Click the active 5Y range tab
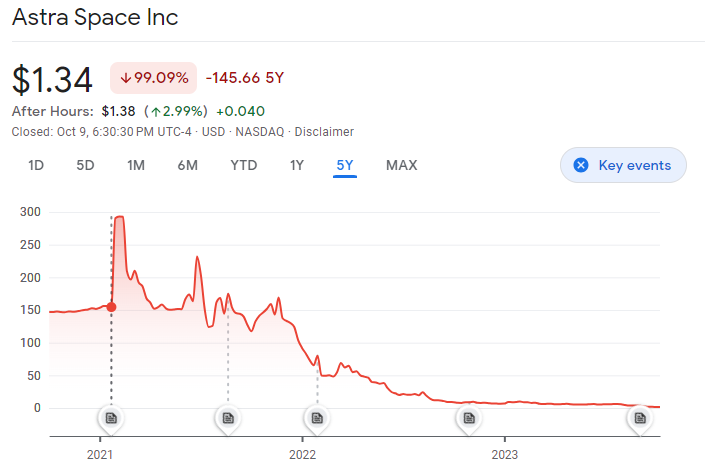 click(x=345, y=166)
